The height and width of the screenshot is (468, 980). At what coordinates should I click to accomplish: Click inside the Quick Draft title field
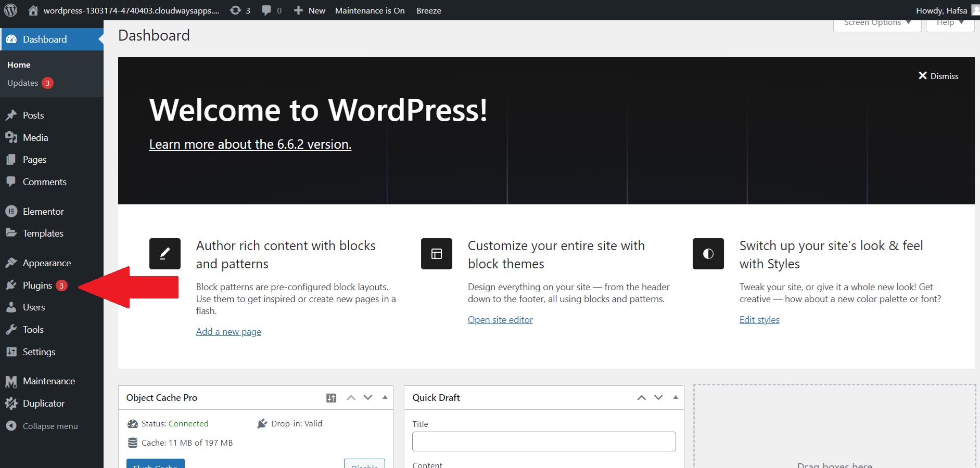pos(543,441)
